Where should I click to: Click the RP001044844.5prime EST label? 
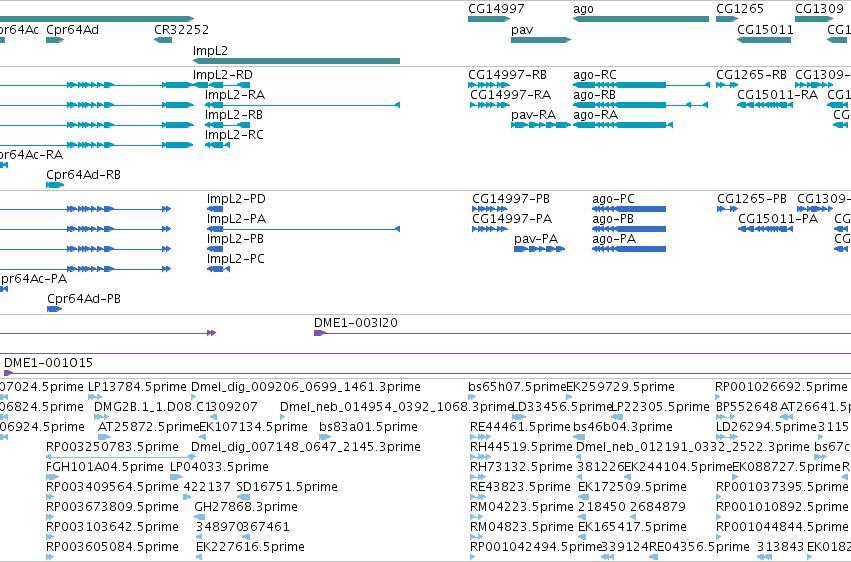[x=782, y=527]
